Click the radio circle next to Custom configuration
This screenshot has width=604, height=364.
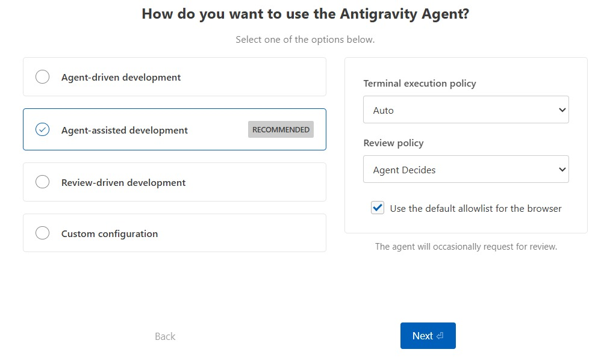42,233
